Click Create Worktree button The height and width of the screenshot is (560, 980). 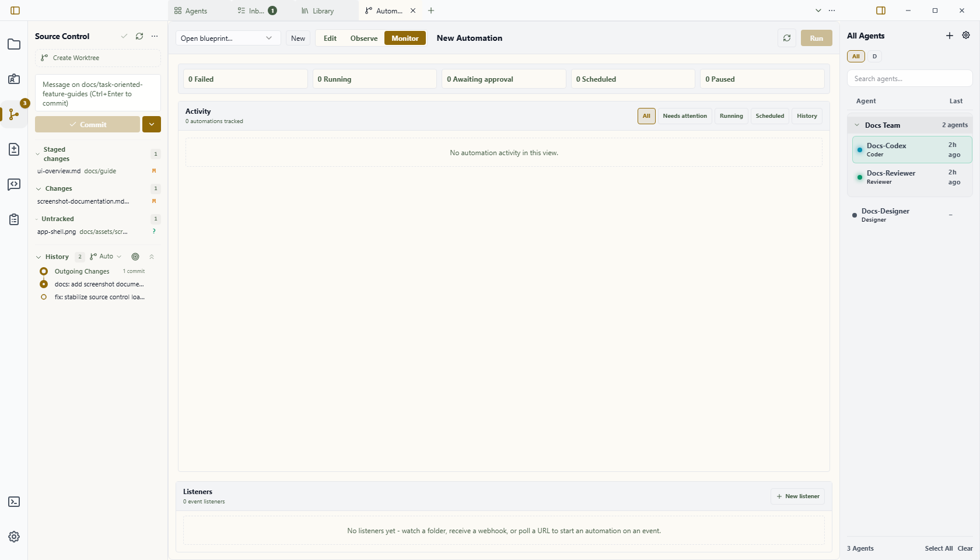pyautogui.click(x=98, y=58)
